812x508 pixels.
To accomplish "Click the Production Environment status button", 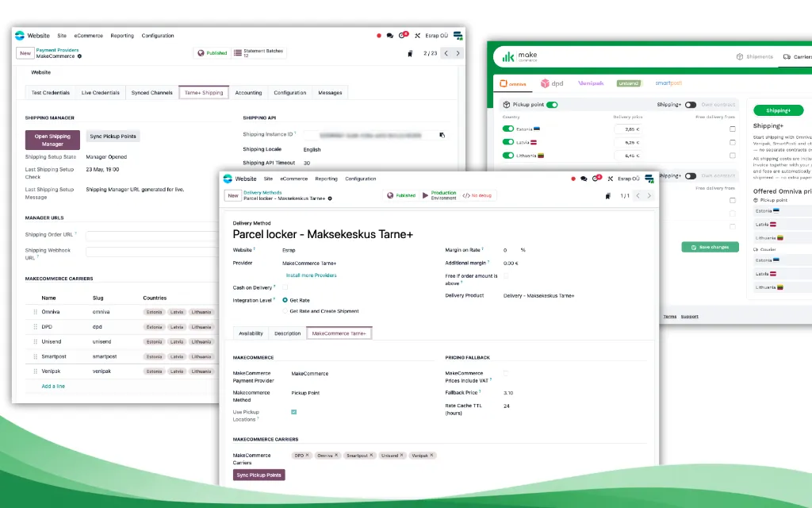I will pos(439,195).
